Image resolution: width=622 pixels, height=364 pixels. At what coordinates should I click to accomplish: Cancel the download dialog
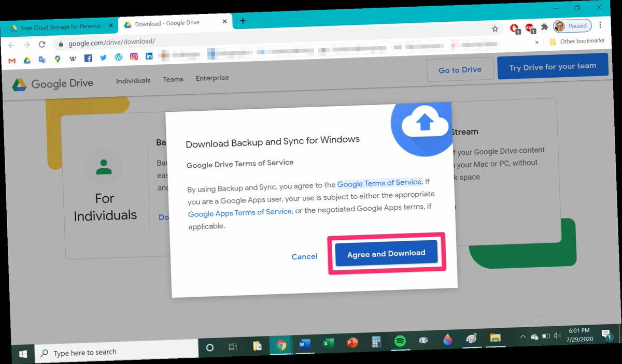304,257
